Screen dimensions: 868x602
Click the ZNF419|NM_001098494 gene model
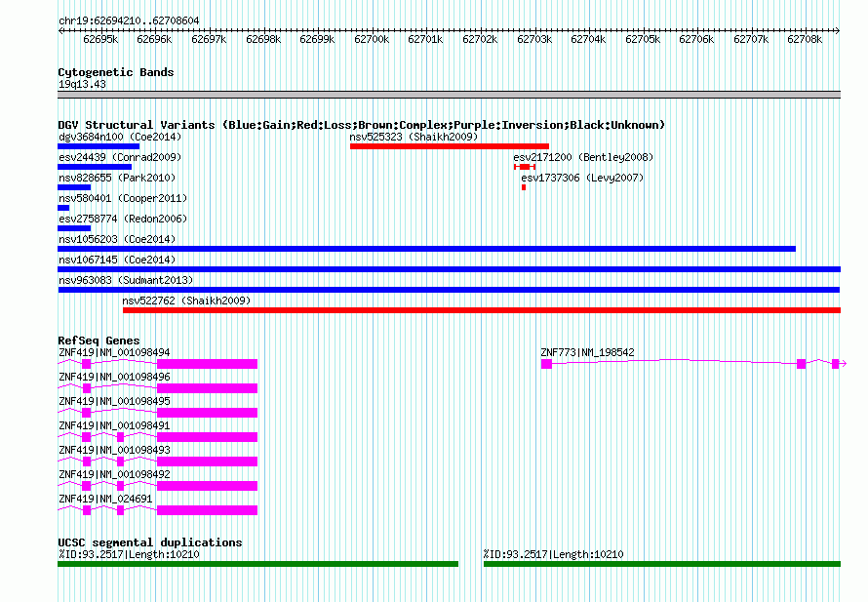tap(158, 364)
